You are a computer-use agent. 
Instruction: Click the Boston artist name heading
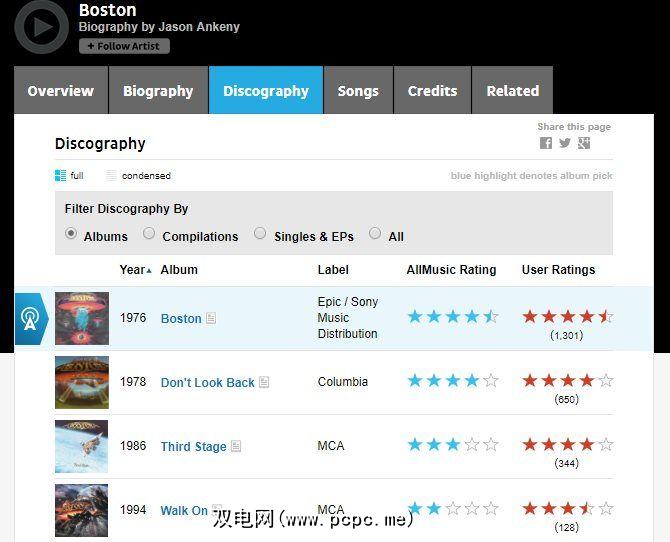point(108,9)
